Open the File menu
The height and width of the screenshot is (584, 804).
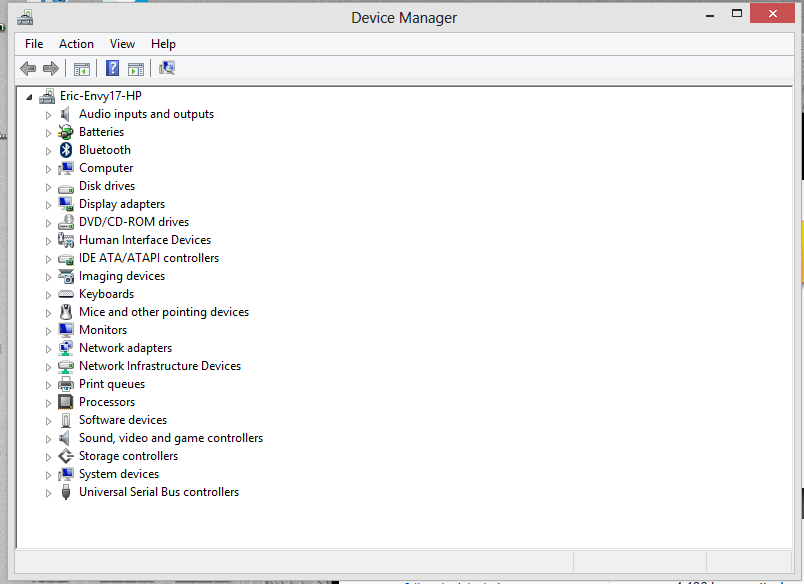point(34,44)
